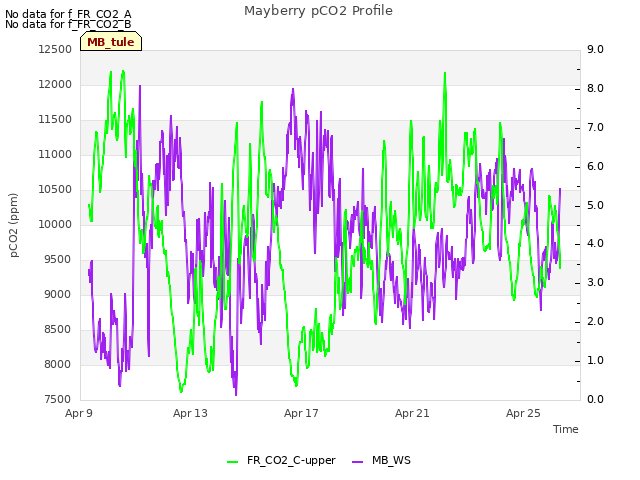Click the MB_WS legend label

point(391,461)
